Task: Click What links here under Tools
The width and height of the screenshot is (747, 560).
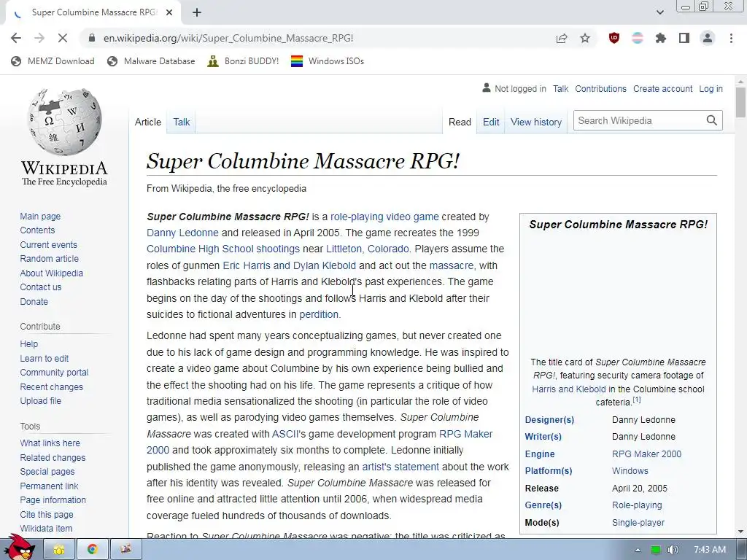Action: [50, 443]
